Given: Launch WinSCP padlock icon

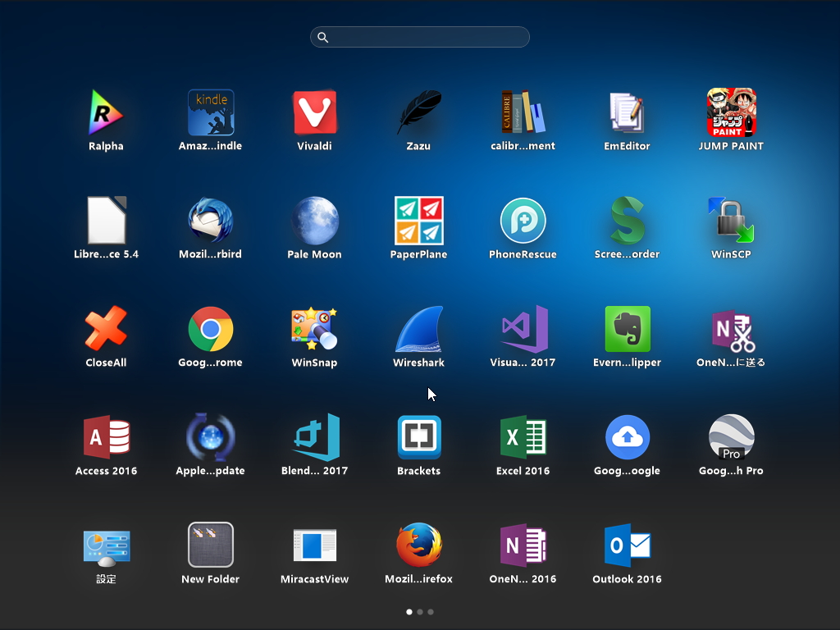Looking at the screenshot, I should pos(731,220).
